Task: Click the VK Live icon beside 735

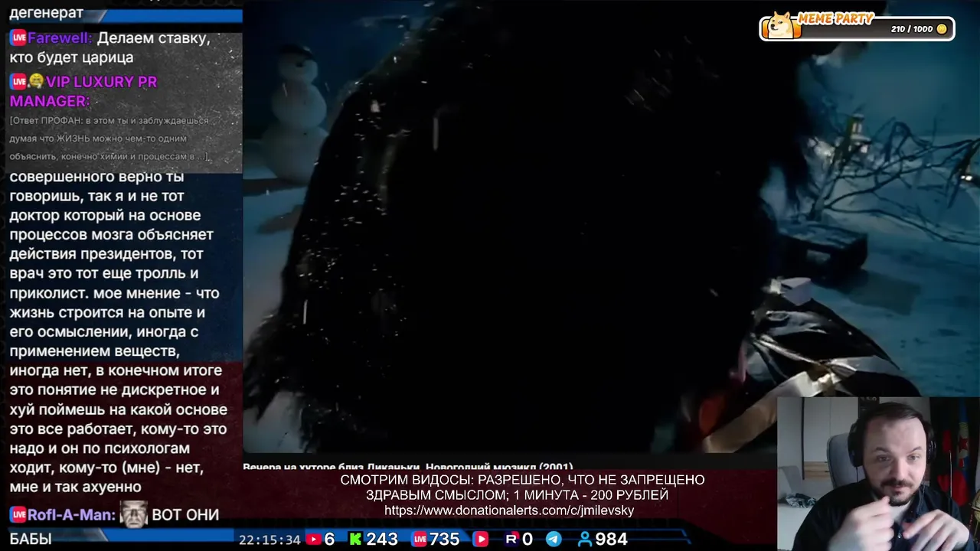Action: 418,540
